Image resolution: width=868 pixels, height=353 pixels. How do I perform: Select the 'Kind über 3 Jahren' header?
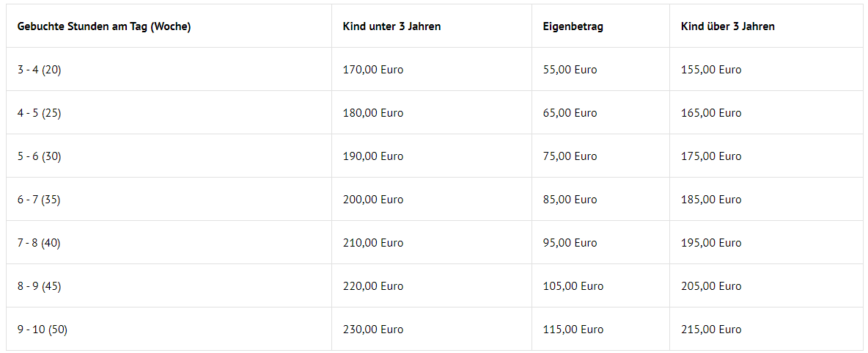[728, 26]
